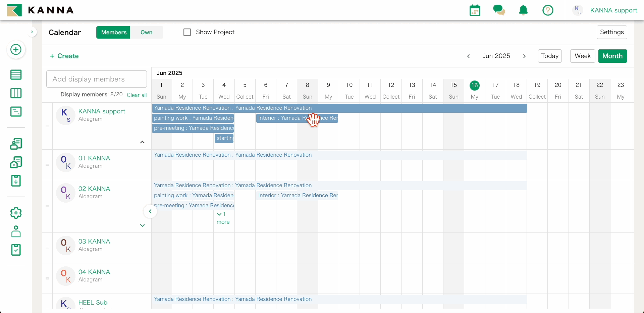Open the help question mark icon
The width and height of the screenshot is (644, 313).
548,10
